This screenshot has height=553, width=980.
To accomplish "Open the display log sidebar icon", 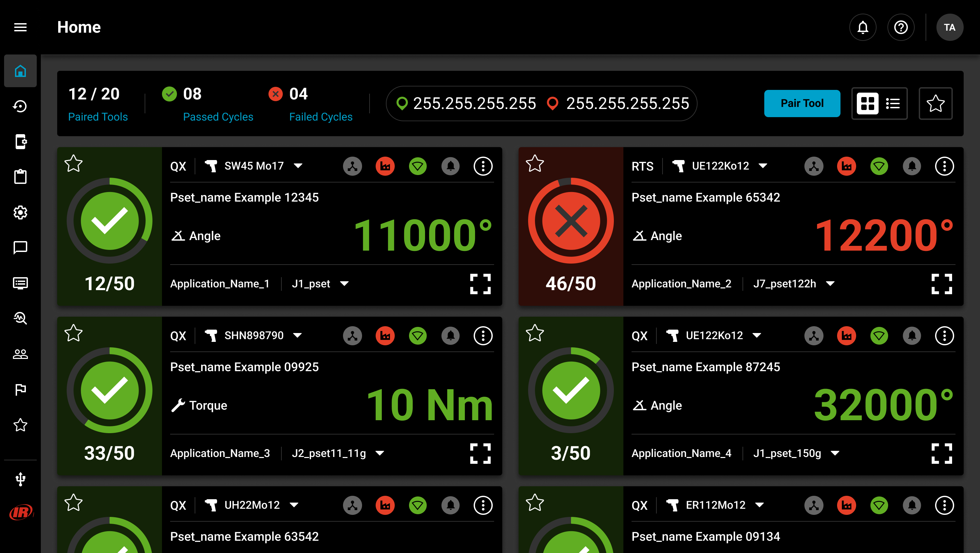I will 20,283.
